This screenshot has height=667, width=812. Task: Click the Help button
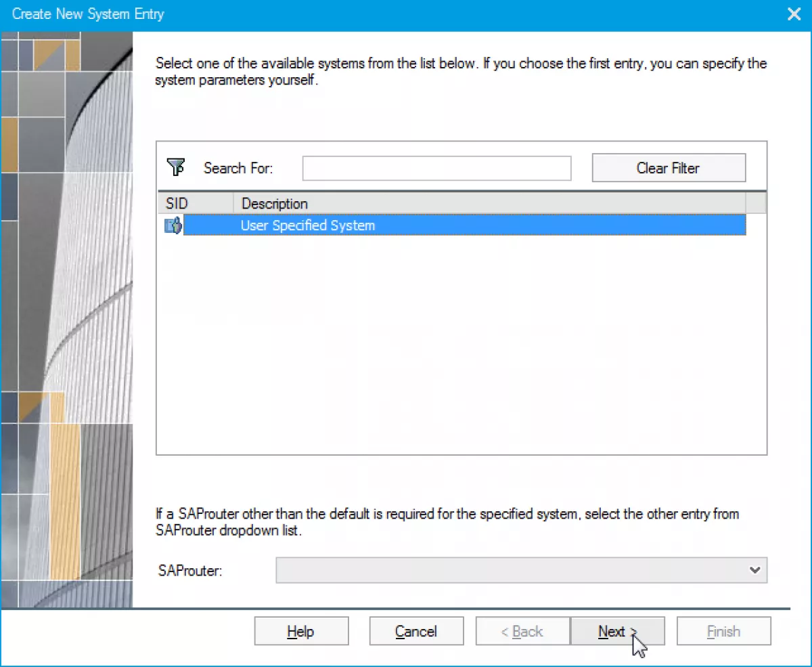(301, 631)
